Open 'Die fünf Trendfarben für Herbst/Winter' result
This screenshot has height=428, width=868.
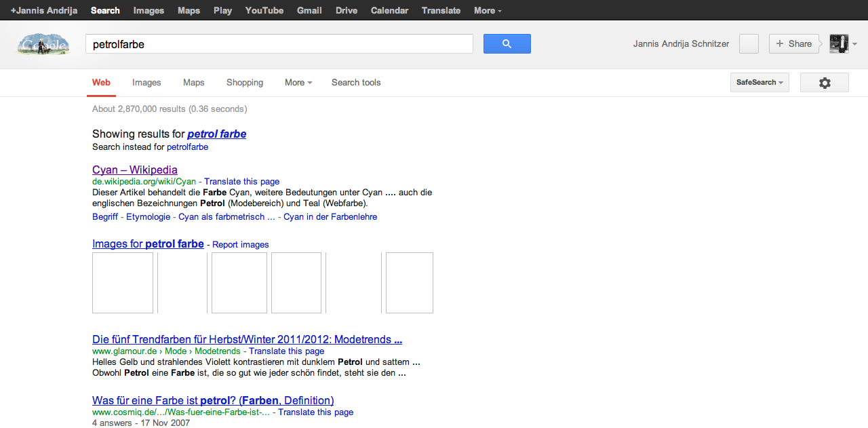[x=247, y=339]
